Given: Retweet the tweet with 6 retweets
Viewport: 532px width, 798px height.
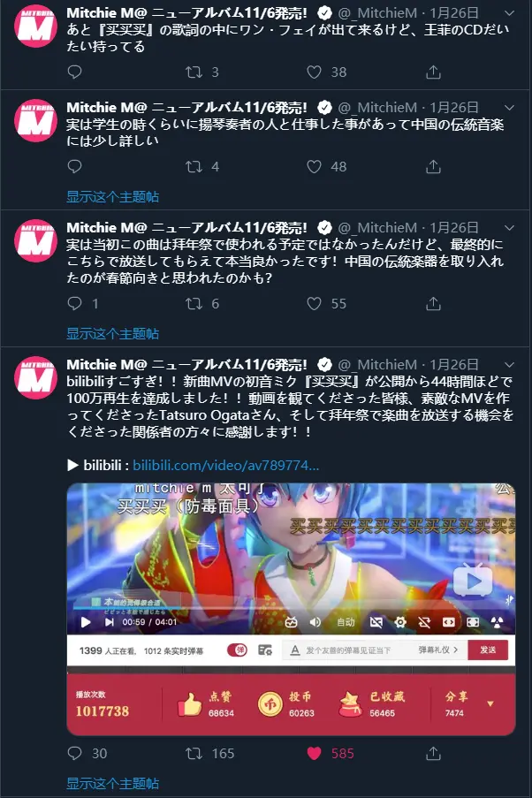Looking at the screenshot, I should click(x=194, y=304).
